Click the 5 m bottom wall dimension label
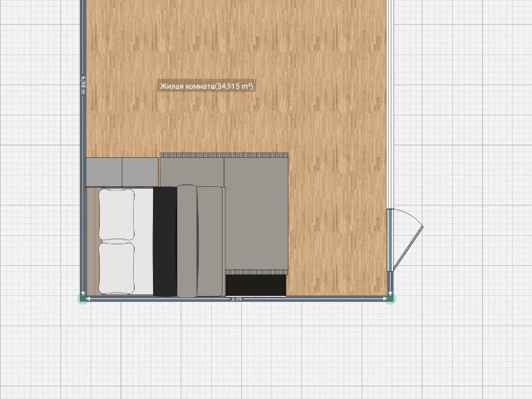This screenshot has width=532, height=399. 237,298
